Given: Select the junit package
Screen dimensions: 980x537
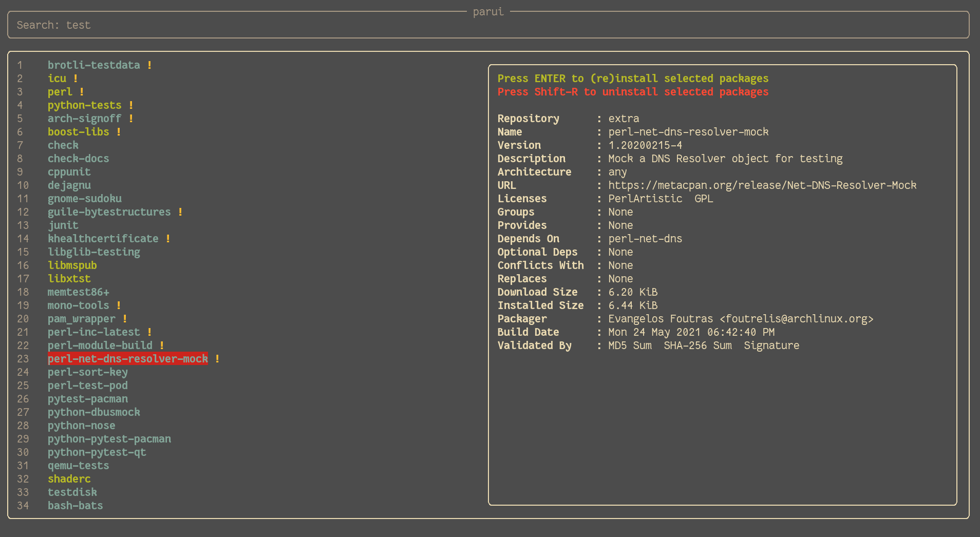Looking at the screenshot, I should [63, 225].
